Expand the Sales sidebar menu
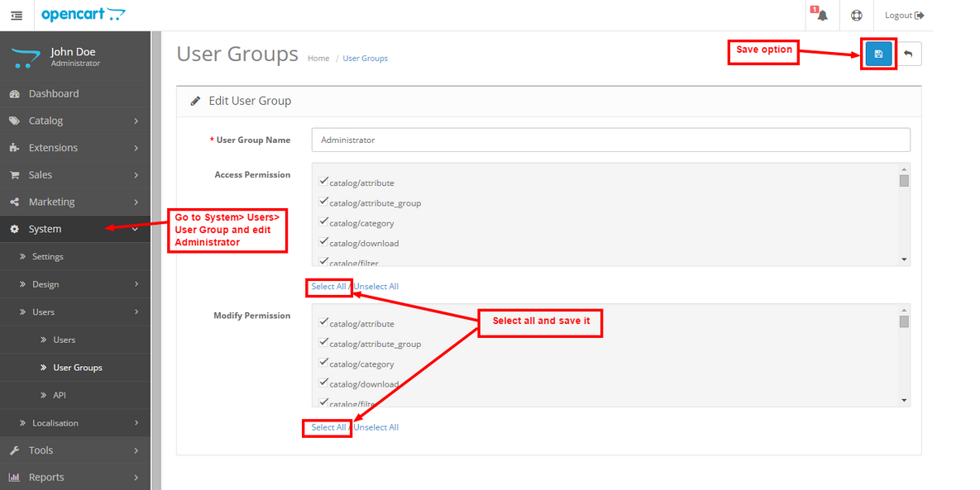This screenshot has width=980, height=490. tap(41, 175)
